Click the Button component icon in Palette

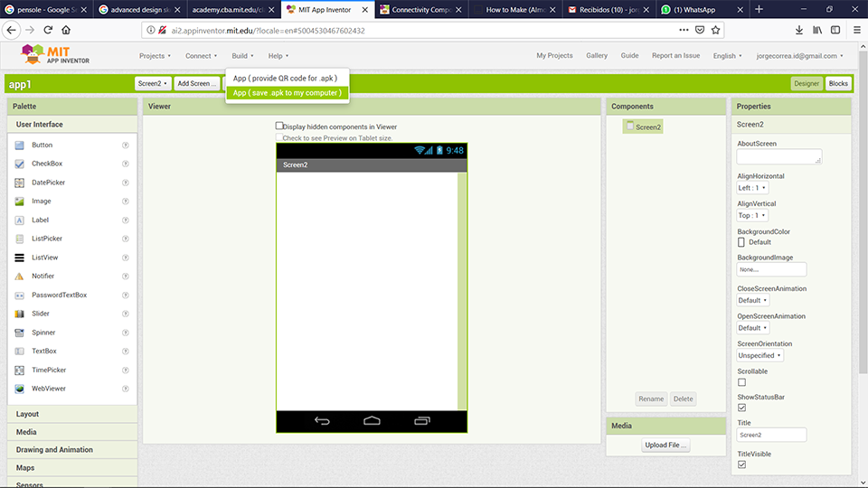[x=19, y=145]
